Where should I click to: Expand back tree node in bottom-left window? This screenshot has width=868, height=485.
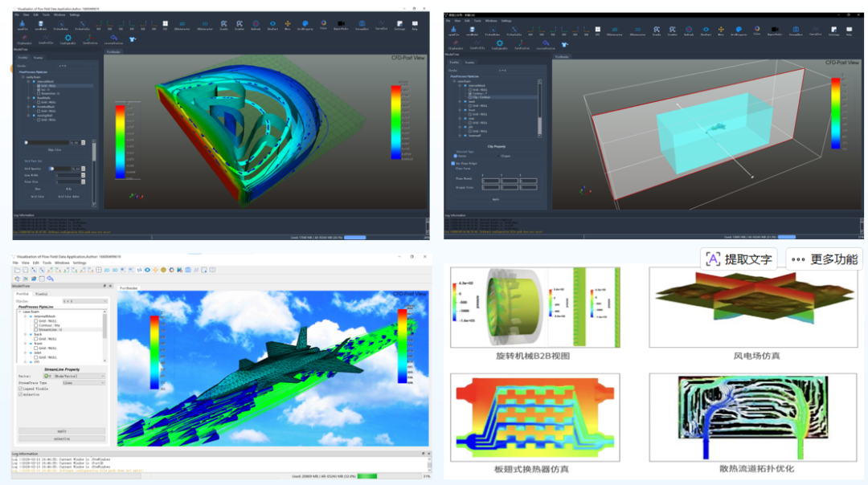pos(26,335)
